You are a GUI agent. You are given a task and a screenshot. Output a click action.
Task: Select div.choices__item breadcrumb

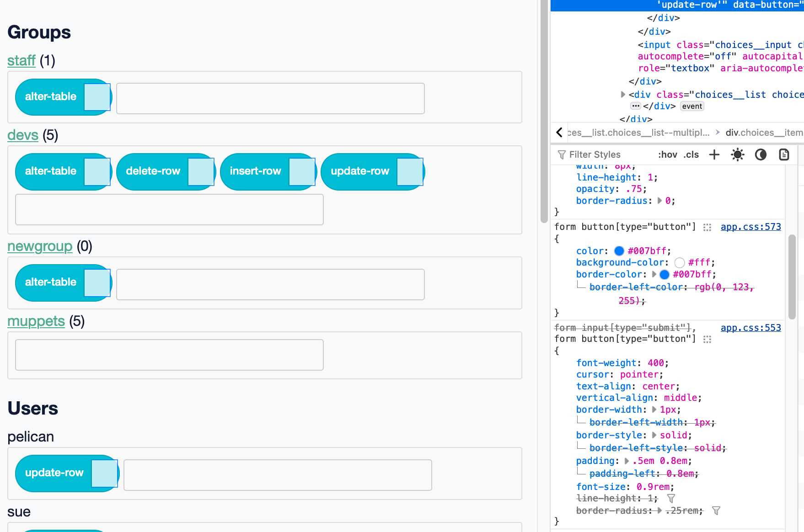click(764, 133)
